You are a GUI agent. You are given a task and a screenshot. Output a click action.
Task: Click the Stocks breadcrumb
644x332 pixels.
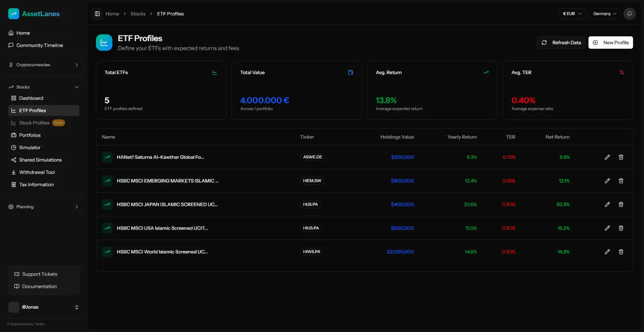138,14
